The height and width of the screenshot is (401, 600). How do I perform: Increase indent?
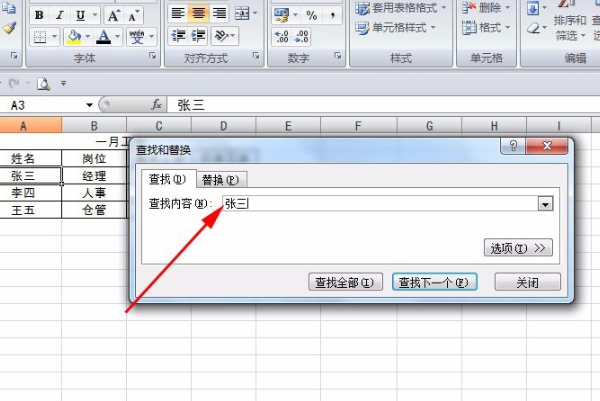(198, 36)
